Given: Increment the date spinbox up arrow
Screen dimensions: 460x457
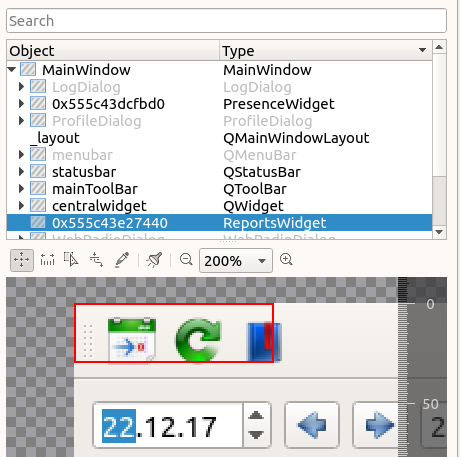Looking at the screenshot, I should 257,415.
